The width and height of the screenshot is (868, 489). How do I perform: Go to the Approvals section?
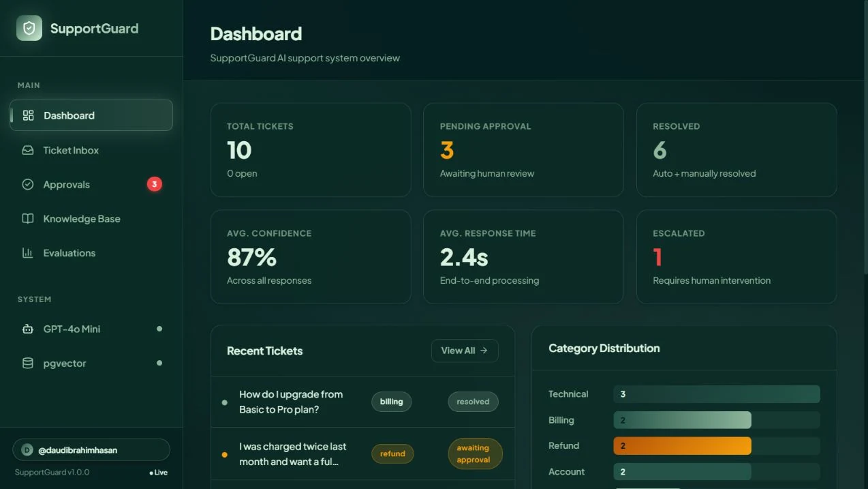[x=91, y=184]
